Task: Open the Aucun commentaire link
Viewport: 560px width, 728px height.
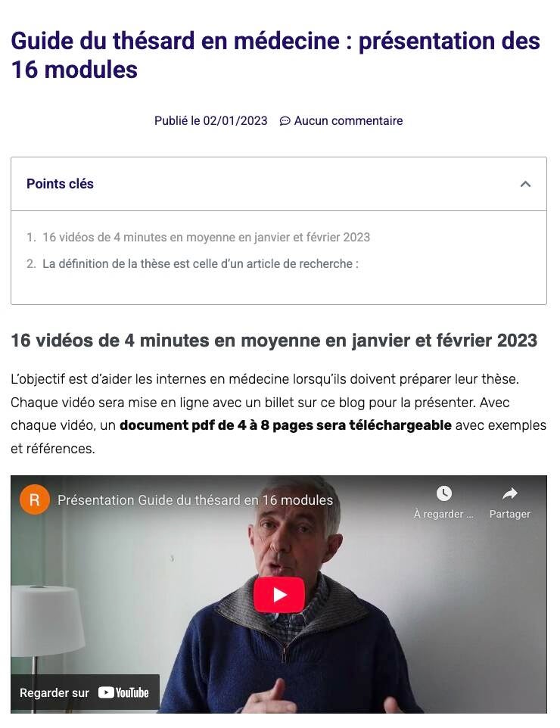Action: pos(348,121)
